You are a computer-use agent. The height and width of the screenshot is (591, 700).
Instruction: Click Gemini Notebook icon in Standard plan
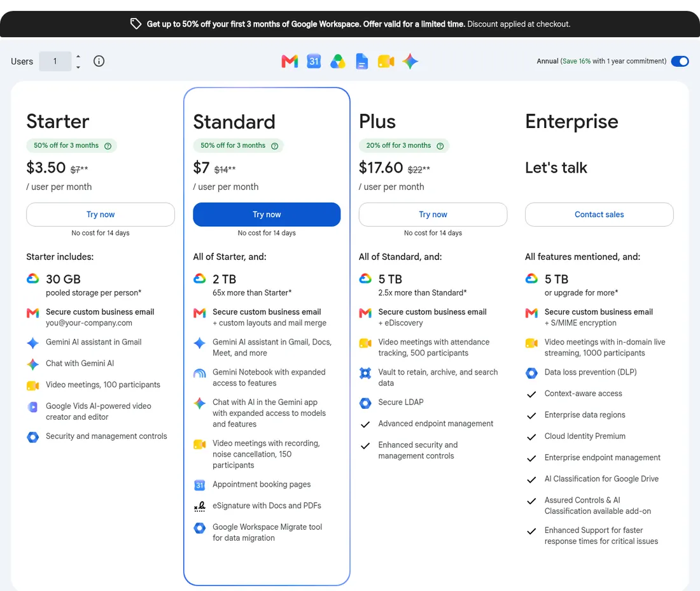coord(200,373)
